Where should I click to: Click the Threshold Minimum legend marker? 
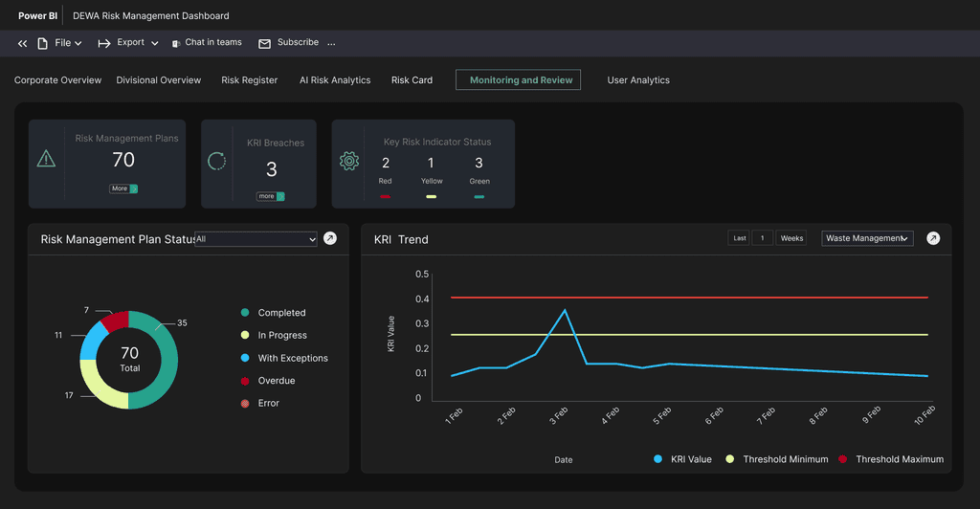click(730, 459)
